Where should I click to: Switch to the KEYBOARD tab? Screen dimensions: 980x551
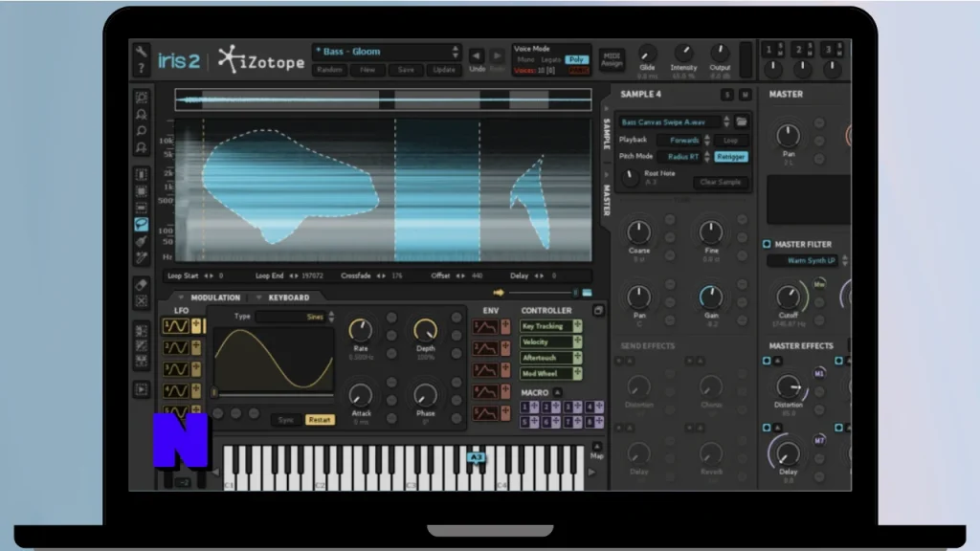point(289,298)
